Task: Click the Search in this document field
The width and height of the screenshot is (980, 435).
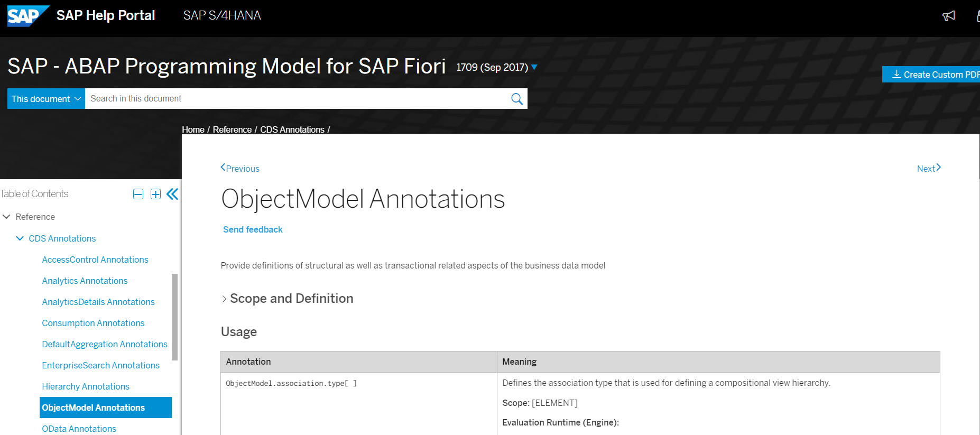Action: pos(296,99)
